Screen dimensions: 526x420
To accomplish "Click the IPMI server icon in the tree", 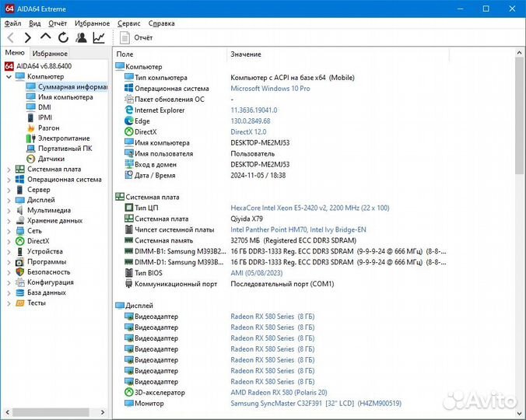I will coord(30,117).
